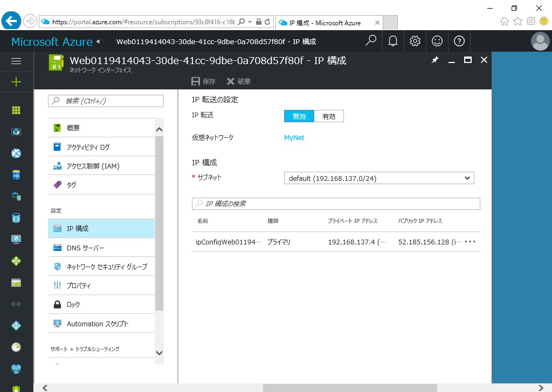Open ロック menu item

click(101, 304)
